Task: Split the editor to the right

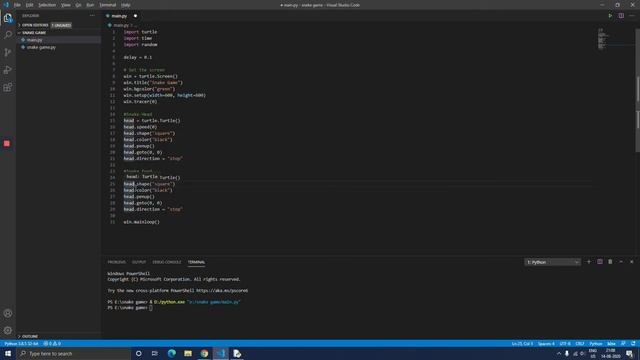Action: click(x=621, y=16)
